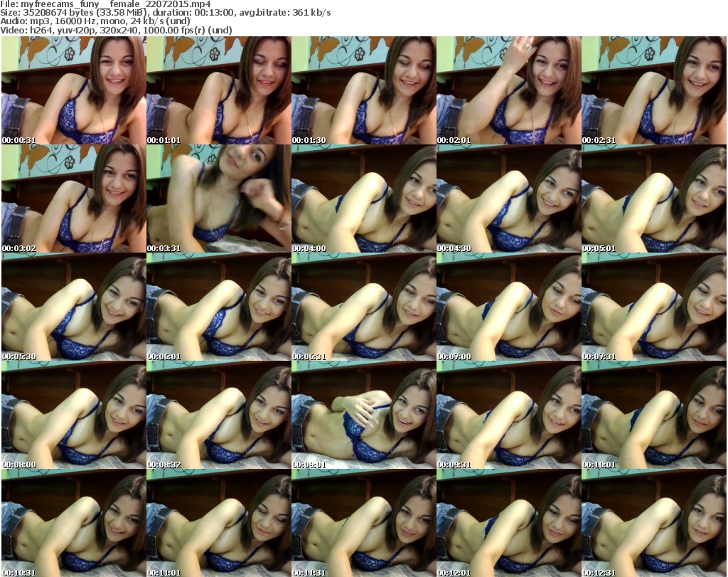
Task: Click the "Size: 35208674 bytes" header line
Action: pos(166,13)
